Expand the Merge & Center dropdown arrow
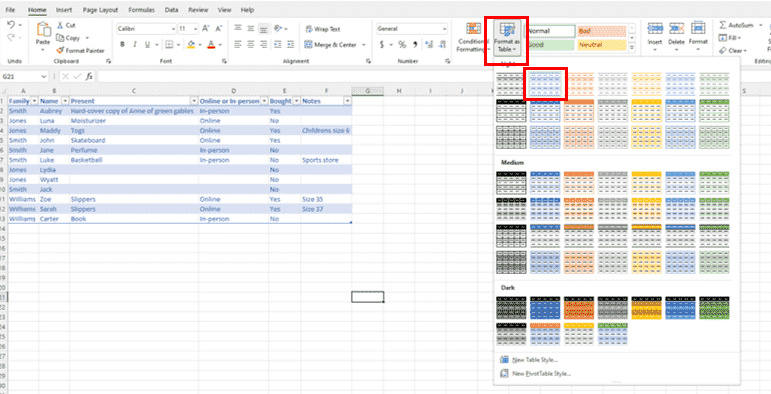The height and width of the screenshot is (394, 771). [364, 45]
